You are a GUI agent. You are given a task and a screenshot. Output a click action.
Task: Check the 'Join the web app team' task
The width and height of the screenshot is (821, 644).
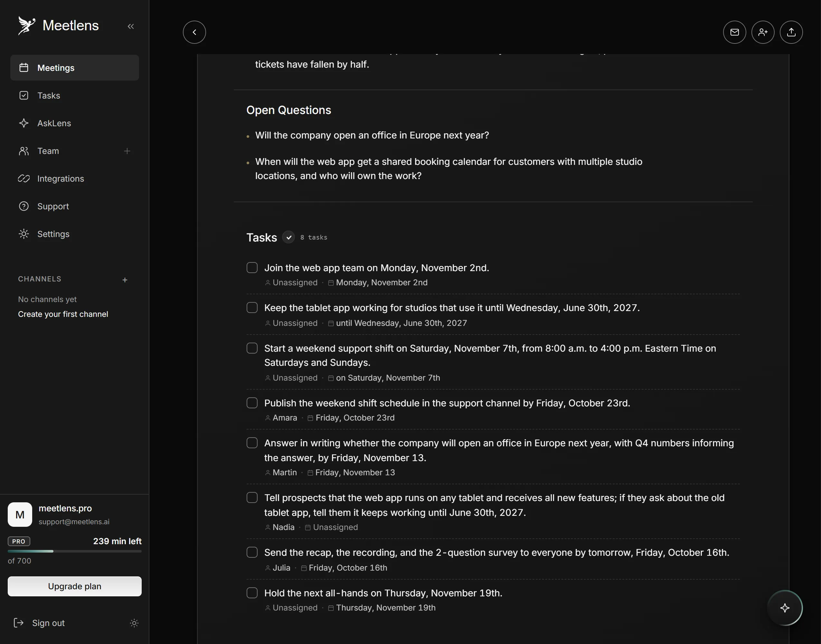[252, 268]
